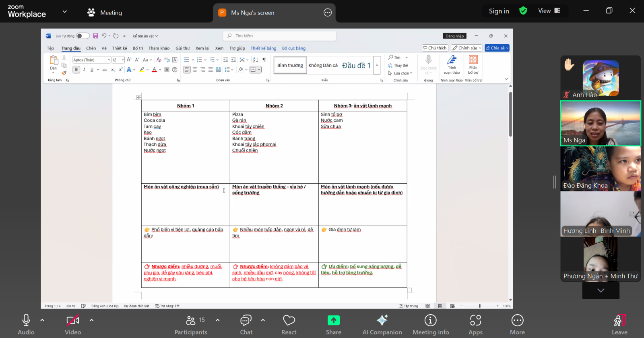The height and width of the screenshot is (338, 644).
Task: Open the Chèn ribbon tab
Action: 91,48
